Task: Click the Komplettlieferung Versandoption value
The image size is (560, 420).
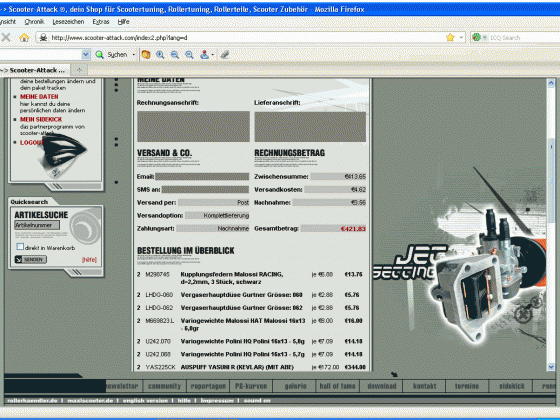Action: tap(226, 216)
